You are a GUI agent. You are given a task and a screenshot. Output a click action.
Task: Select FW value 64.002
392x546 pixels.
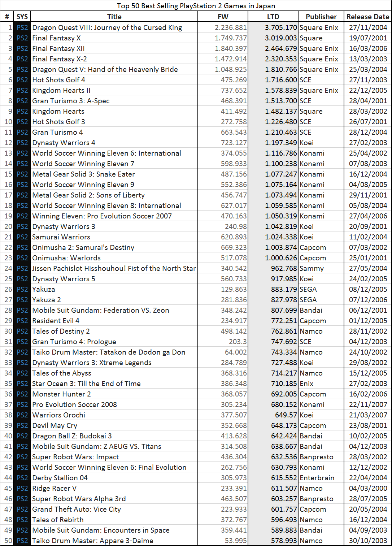pyautogui.click(x=235, y=352)
